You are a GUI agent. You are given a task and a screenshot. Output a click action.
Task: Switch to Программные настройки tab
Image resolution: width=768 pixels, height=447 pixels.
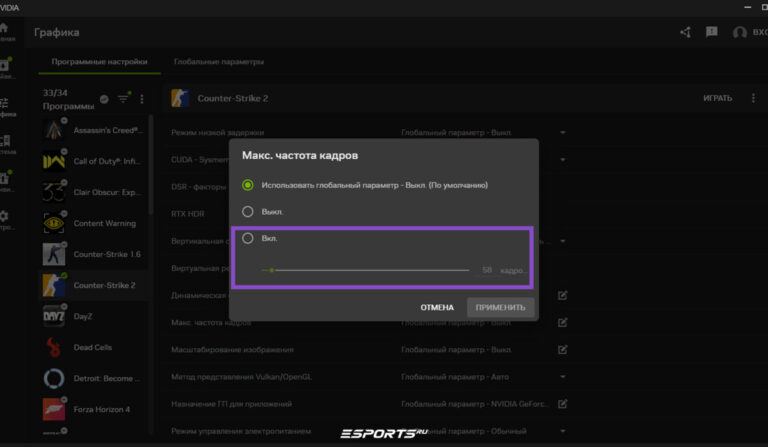tap(99, 62)
